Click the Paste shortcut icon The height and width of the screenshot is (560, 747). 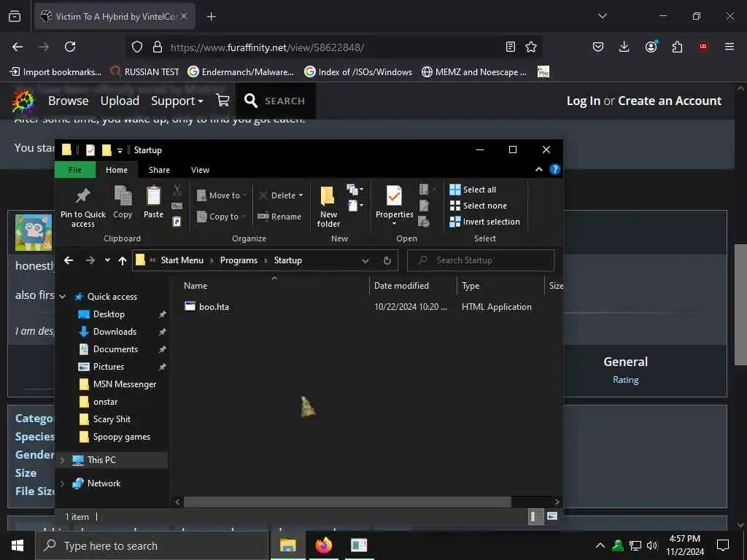coord(177,222)
